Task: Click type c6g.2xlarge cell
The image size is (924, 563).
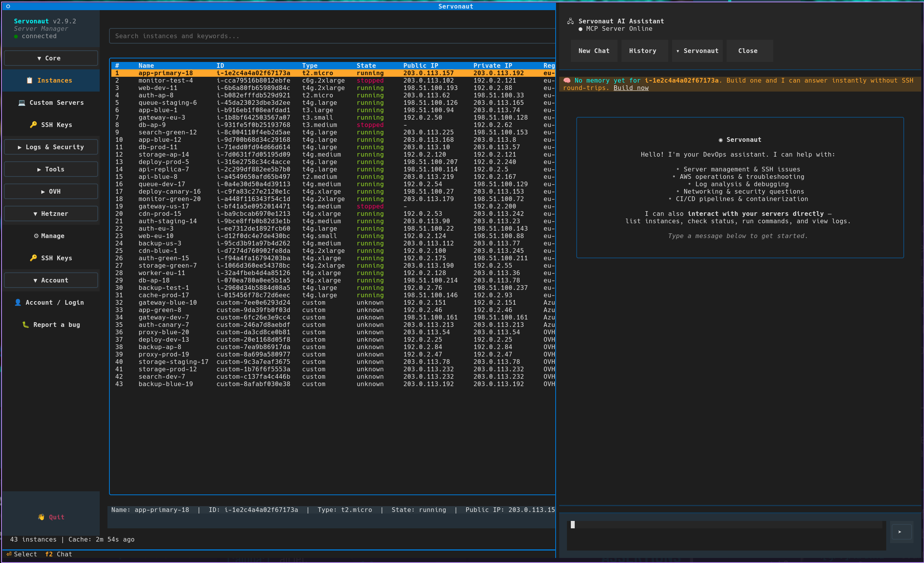Action: pos(323,80)
